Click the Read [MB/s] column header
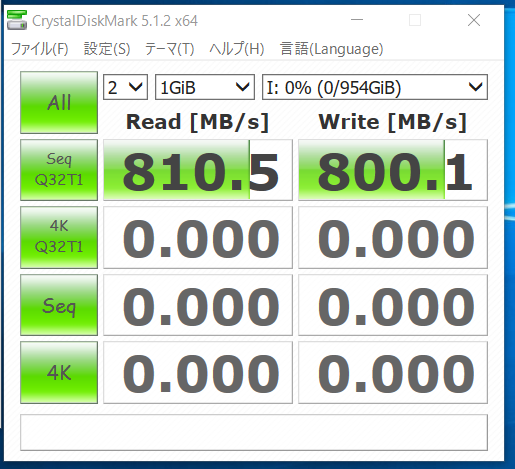 click(x=197, y=122)
